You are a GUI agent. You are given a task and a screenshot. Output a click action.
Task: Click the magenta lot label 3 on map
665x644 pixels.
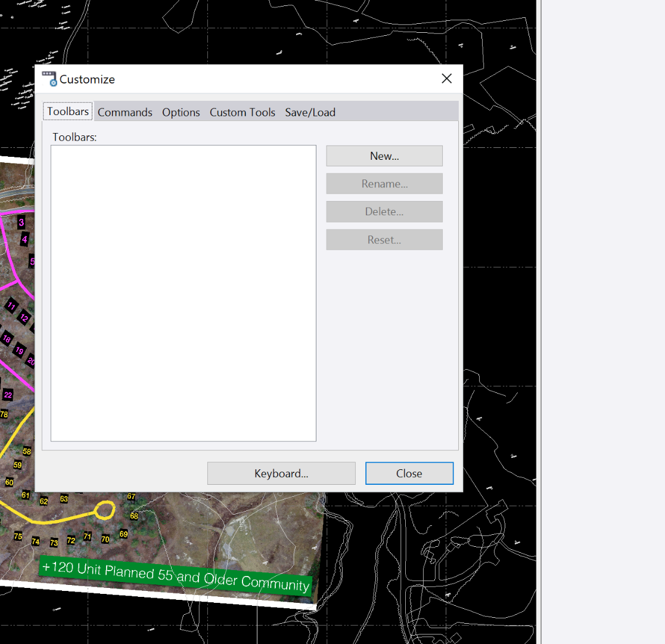[21, 222]
